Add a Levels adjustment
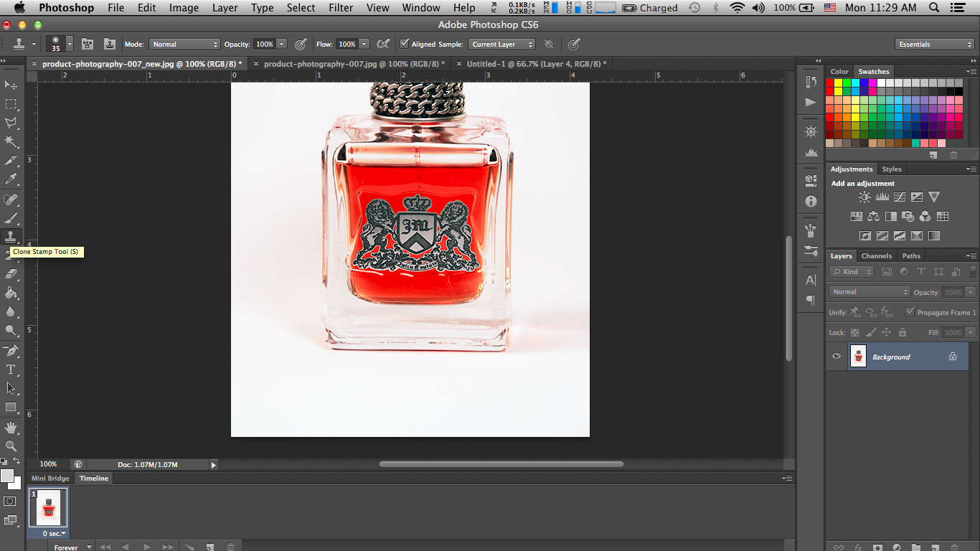 tap(882, 197)
